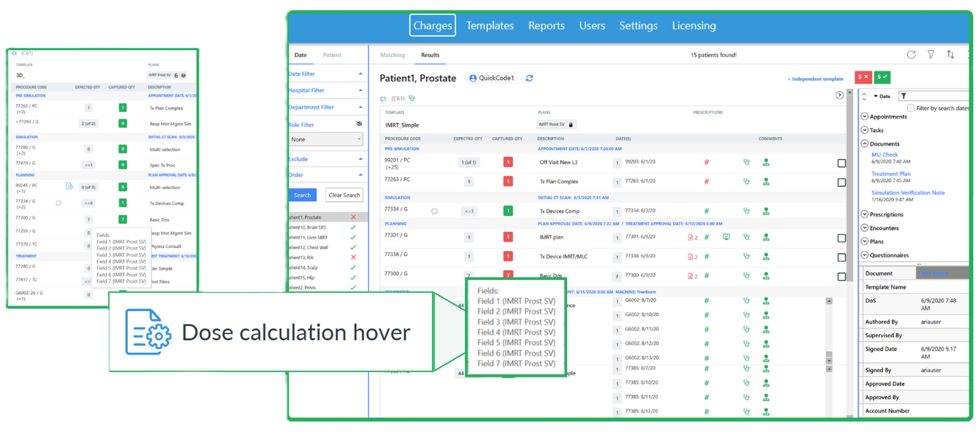980x432 pixels.
Task: Click the green hash icon in Basic Dos row
Action: pos(706,276)
